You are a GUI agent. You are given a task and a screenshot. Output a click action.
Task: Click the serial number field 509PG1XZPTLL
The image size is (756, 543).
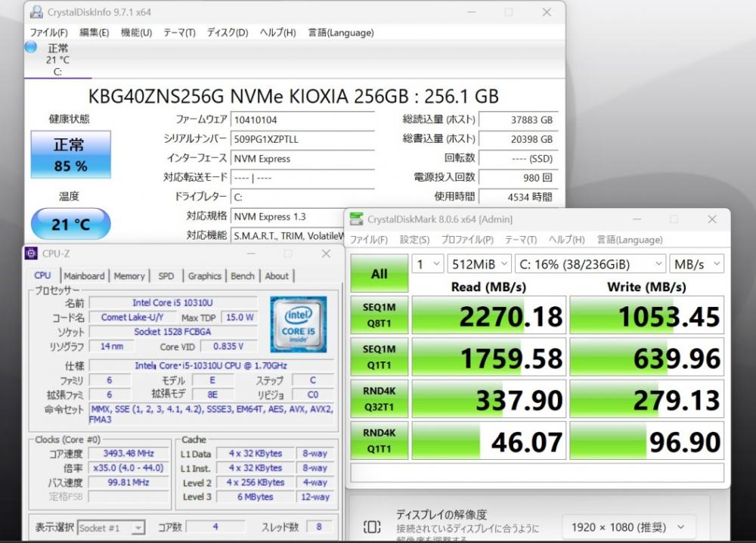point(302,139)
